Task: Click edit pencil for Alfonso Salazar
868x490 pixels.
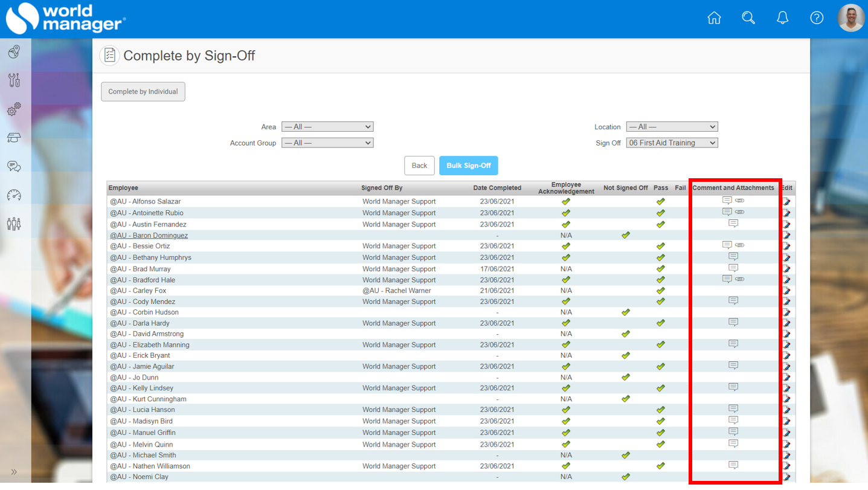Action: 786,202
